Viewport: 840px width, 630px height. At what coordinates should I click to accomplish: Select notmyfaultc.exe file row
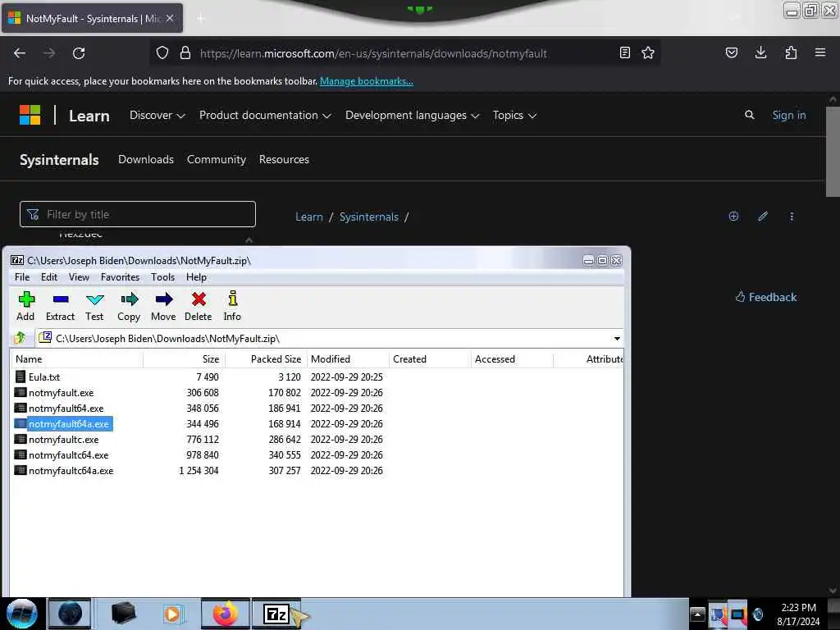click(x=57, y=440)
